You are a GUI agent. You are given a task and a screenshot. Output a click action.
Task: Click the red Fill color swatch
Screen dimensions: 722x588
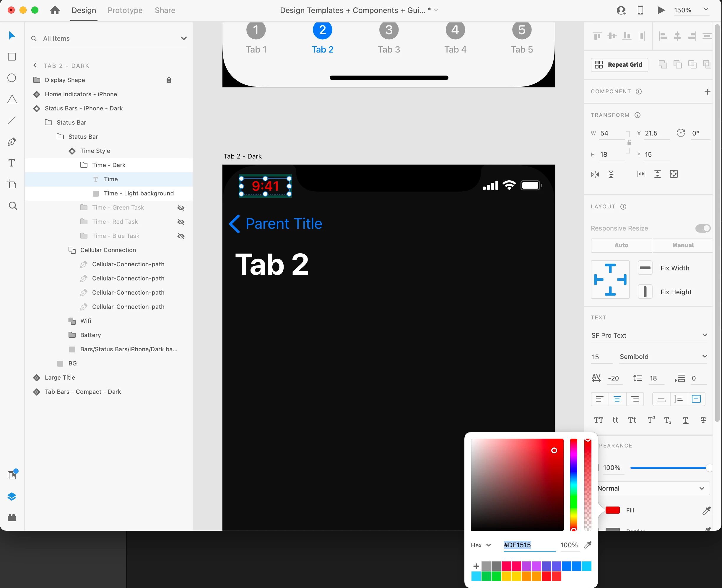click(x=612, y=510)
